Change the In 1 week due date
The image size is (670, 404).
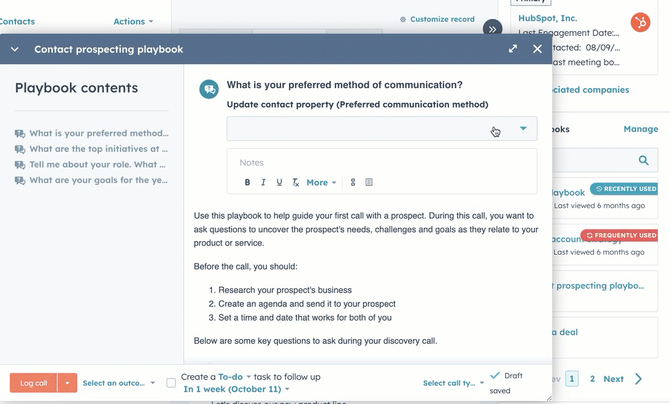click(236, 389)
